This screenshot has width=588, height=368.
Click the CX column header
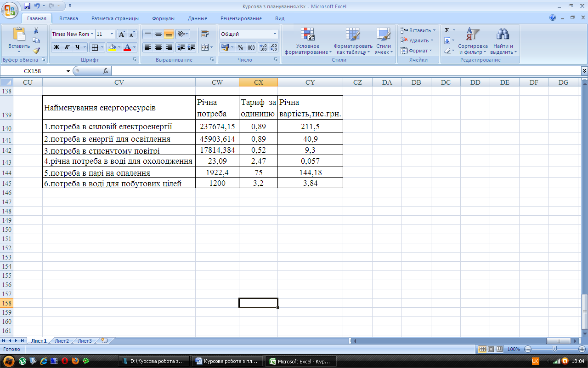coord(258,82)
